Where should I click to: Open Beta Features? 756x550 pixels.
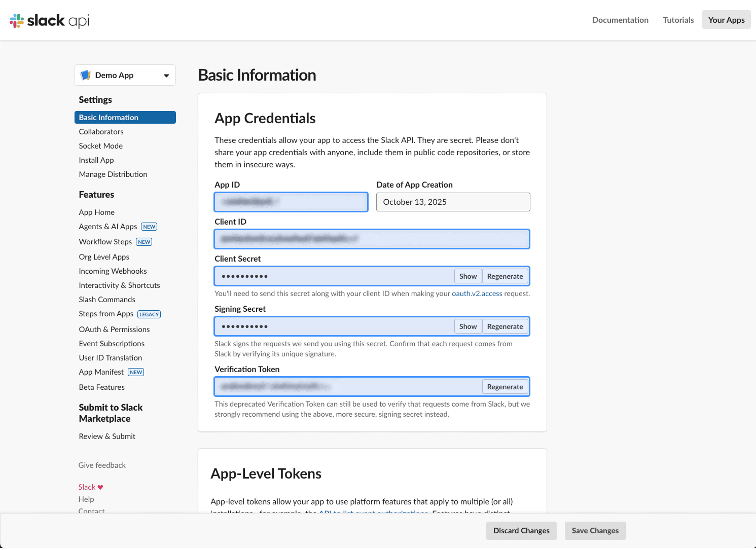click(x=101, y=387)
